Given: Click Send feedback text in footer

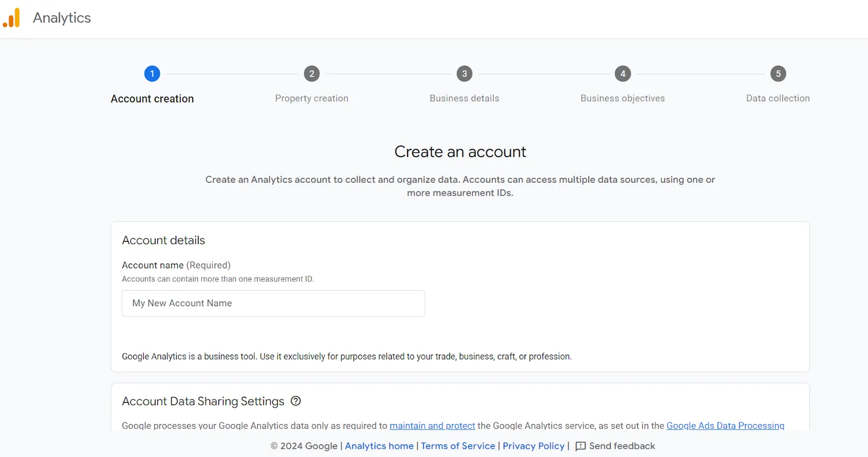Looking at the screenshot, I should coord(622,446).
